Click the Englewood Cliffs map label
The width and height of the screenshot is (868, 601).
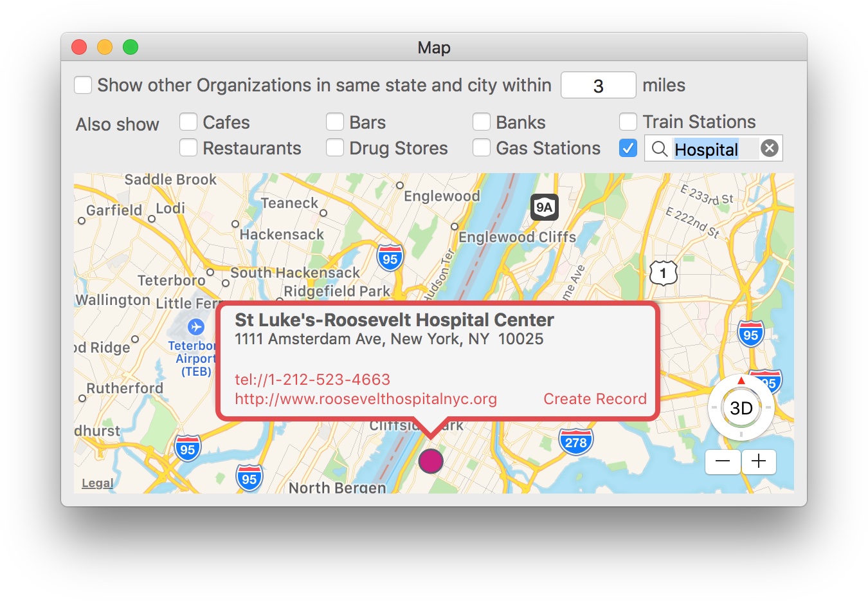517,237
